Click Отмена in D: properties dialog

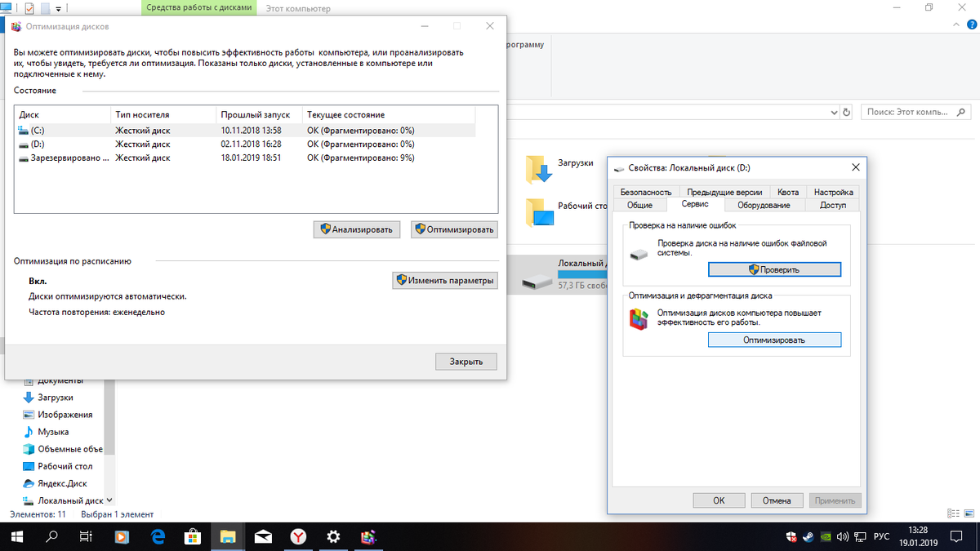(777, 500)
